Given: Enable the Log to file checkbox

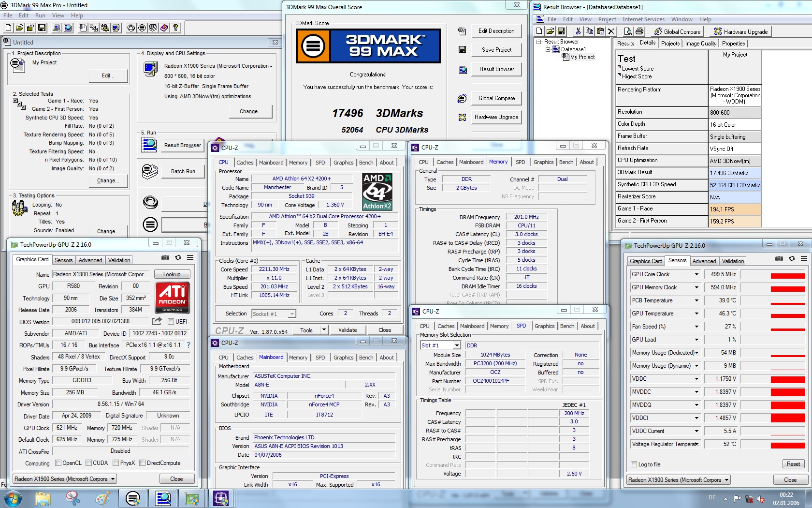Looking at the screenshot, I should click(x=634, y=464).
